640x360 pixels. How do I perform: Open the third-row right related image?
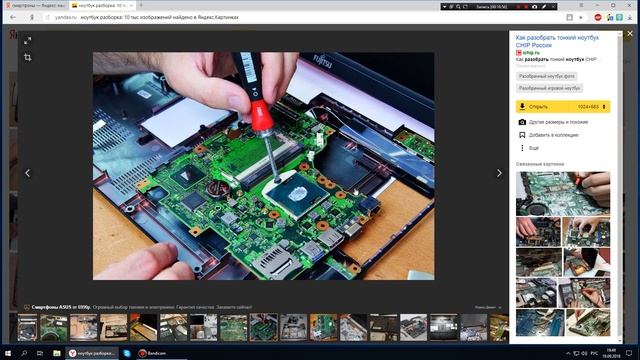click(x=587, y=262)
